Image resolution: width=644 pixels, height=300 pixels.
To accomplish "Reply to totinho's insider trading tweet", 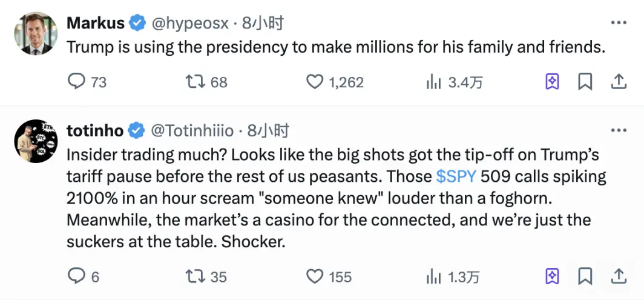I will pyautogui.click(x=77, y=276).
